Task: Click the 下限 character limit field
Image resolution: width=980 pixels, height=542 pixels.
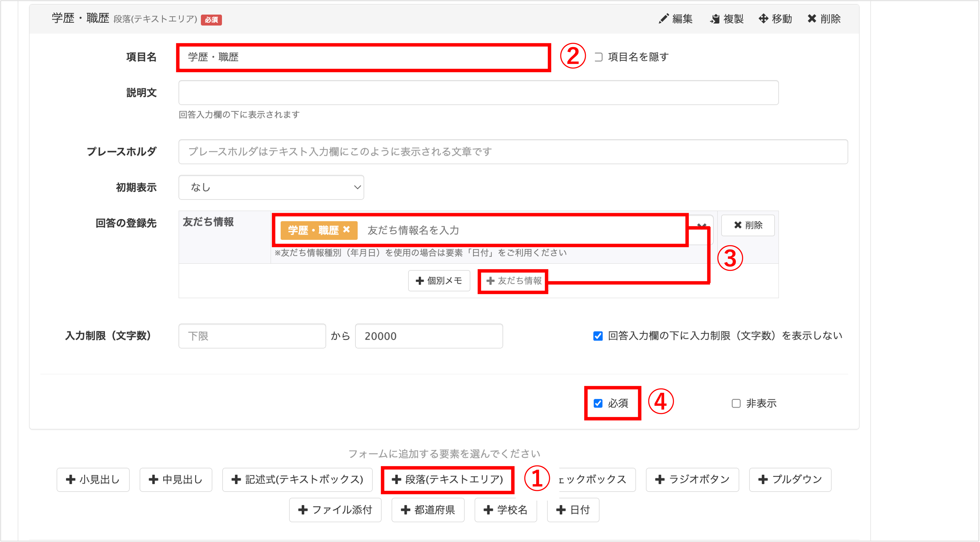Action: pos(252,336)
